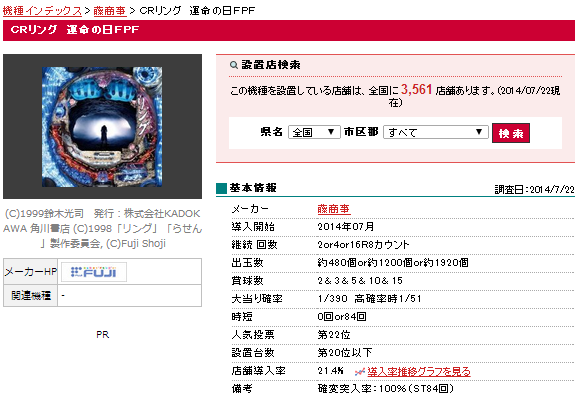Open the FUJI maker homepage logo
Viewport: 581px width, 394px height.
pyautogui.click(x=94, y=272)
